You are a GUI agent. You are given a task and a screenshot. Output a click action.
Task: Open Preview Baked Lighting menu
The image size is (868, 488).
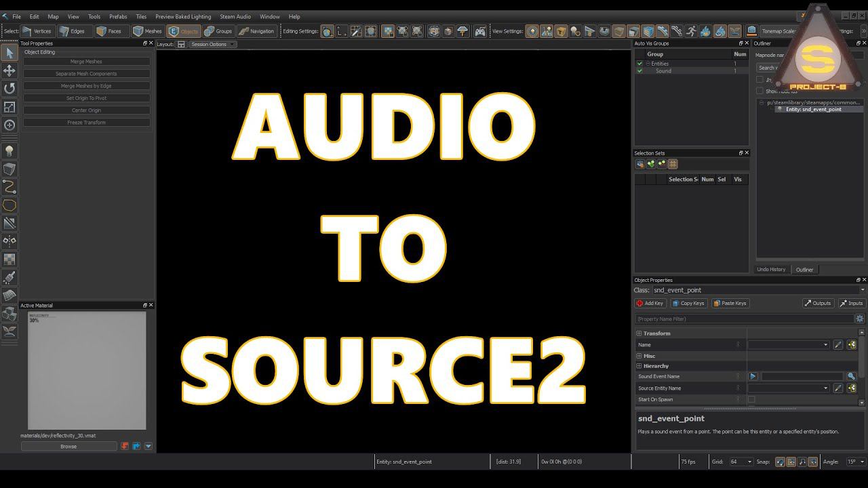pos(183,16)
